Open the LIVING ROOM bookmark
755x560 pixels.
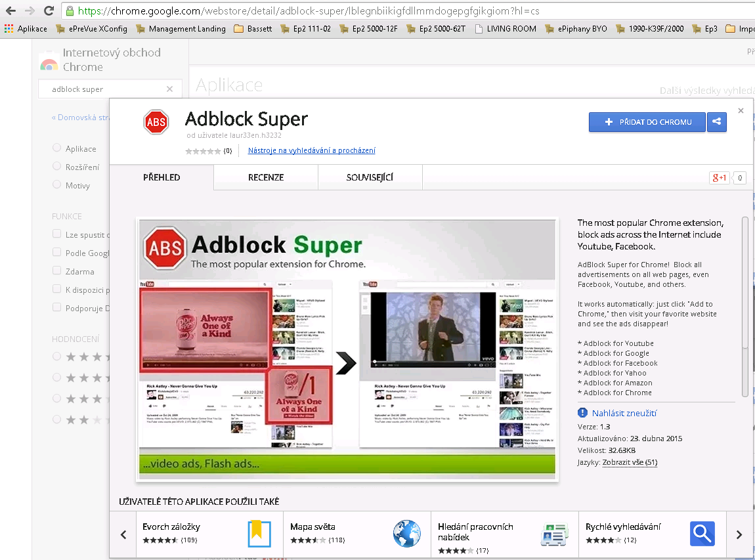point(506,29)
